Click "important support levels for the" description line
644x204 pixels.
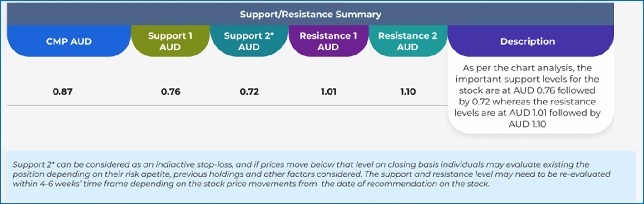pyautogui.click(x=527, y=79)
